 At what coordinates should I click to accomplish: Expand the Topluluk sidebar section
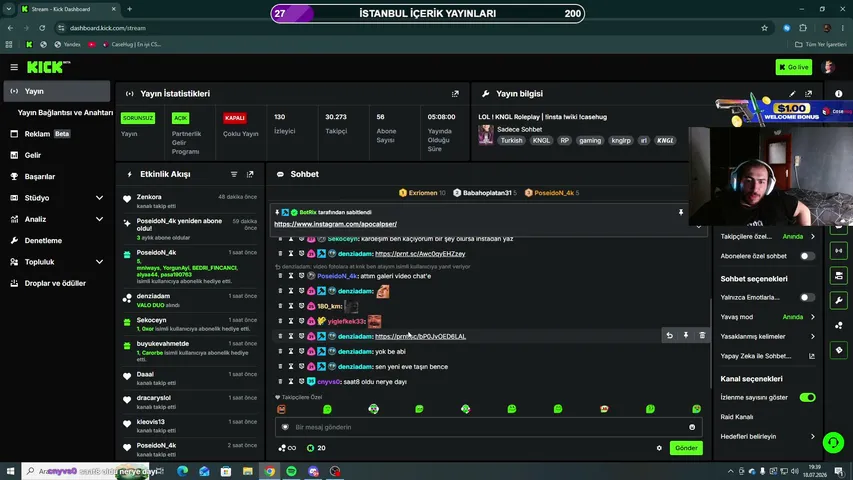99,262
